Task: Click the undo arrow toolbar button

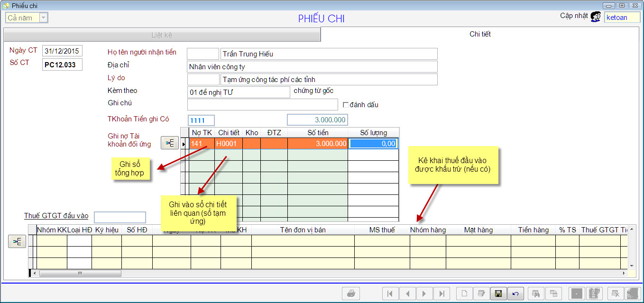Action: click(515, 294)
